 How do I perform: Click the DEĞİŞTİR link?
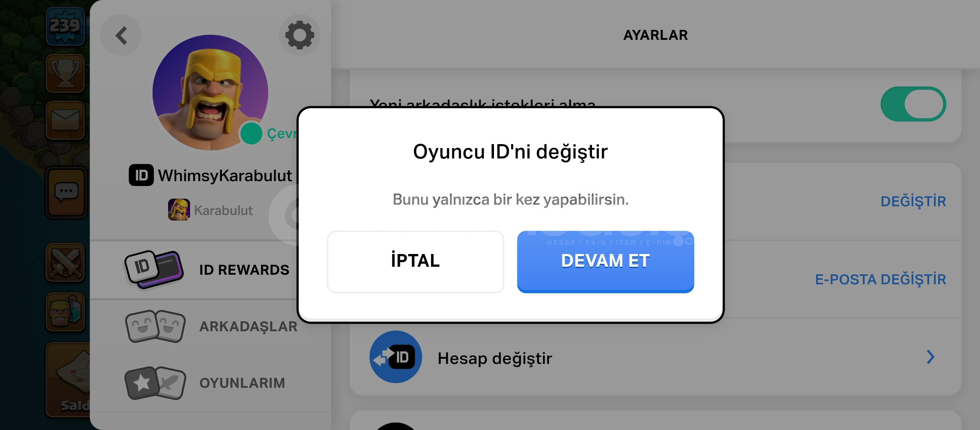click(x=913, y=201)
